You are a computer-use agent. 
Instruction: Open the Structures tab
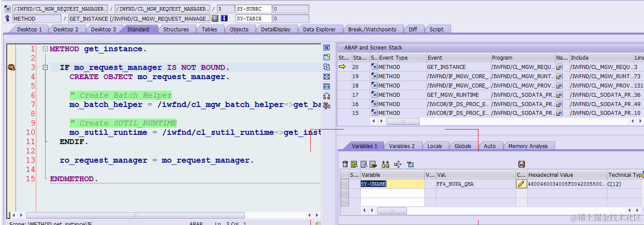[176, 29]
